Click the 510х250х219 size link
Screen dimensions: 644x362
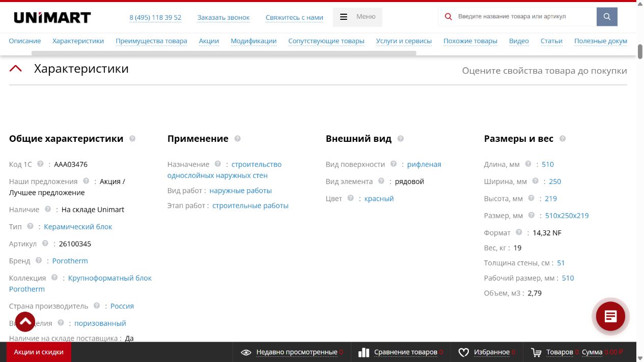coord(567,216)
